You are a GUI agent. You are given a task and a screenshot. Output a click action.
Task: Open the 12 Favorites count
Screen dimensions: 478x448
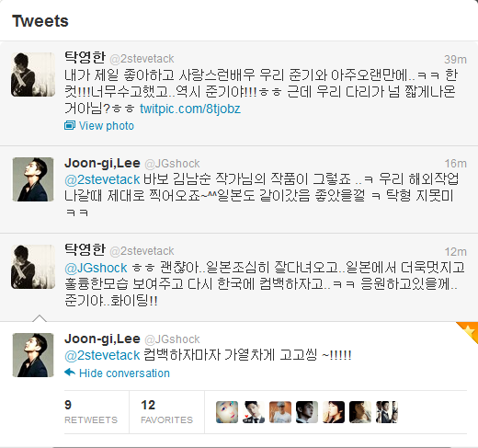pos(166,412)
